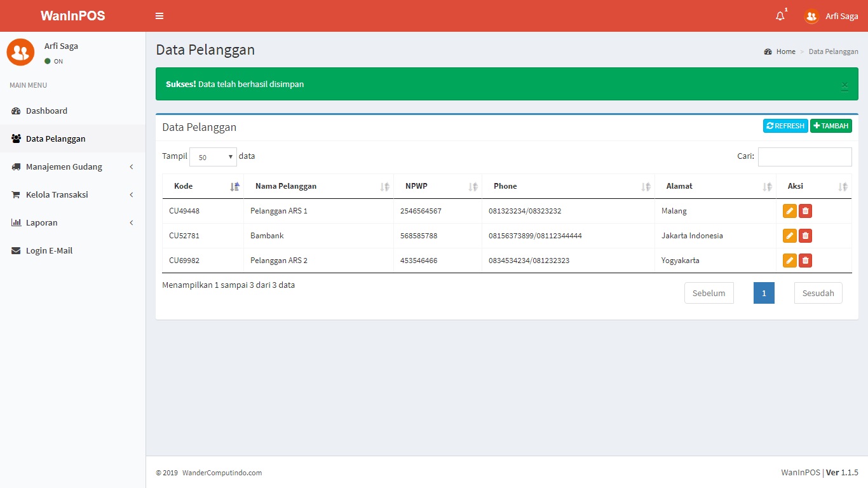Click NPWP value 453546466
The width and height of the screenshot is (868, 488).
click(x=419, y=261)
